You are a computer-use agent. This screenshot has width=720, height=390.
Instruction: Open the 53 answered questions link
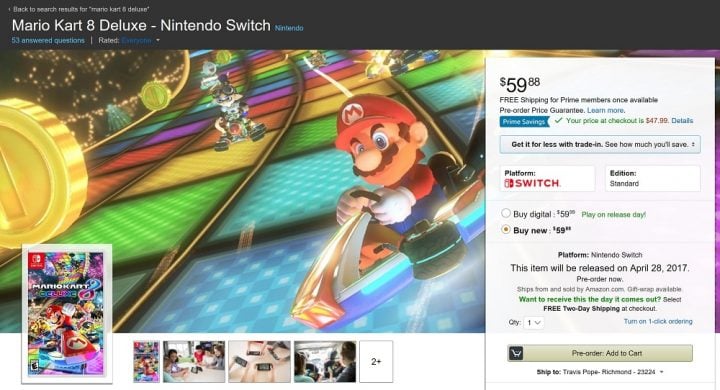coord(48,40)
